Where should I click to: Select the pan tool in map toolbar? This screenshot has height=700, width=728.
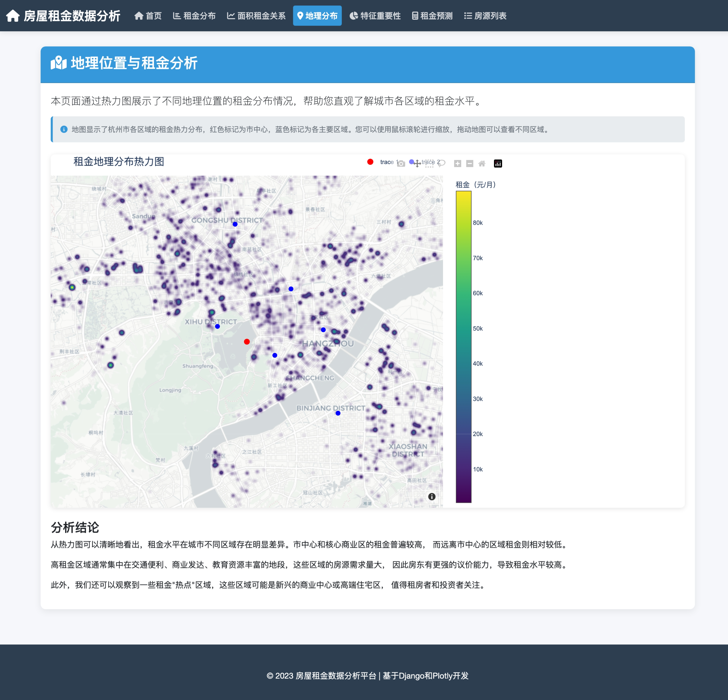tap(417, 163)
